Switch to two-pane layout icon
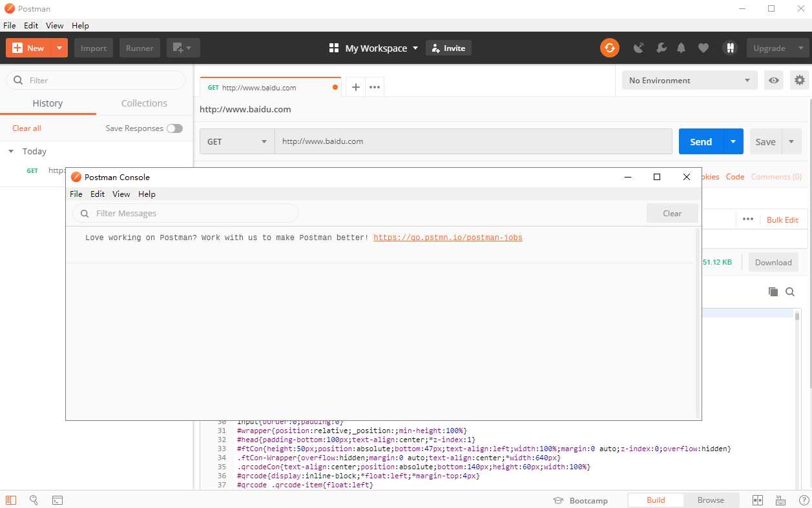This screenshot has height=508, width=812. tap(758, 500)
